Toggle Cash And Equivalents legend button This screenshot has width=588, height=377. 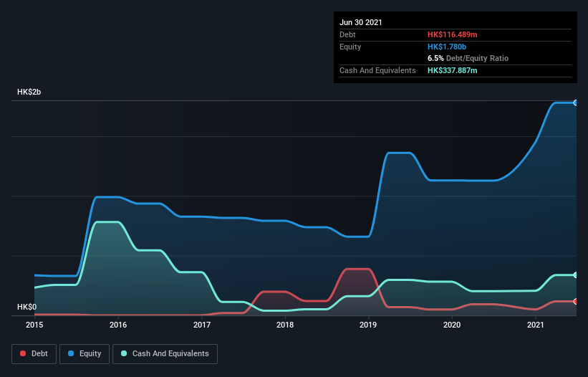pos(165,354)
